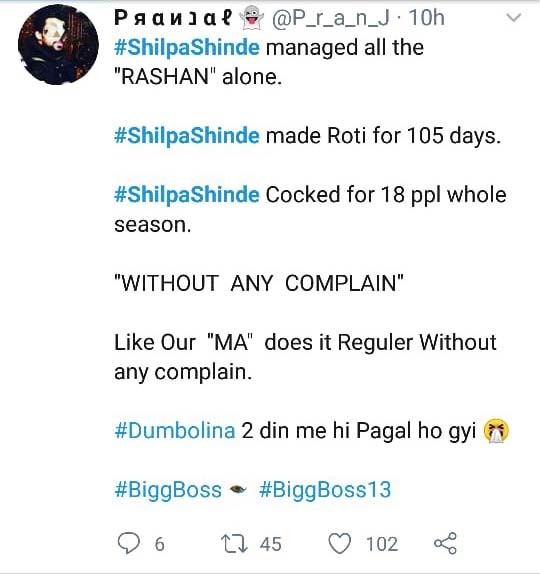Screen dimensions: 540x578
Task: Open the #BiggBoss13 hashtag
Action: pyautogui.click(x=325, y=490)
